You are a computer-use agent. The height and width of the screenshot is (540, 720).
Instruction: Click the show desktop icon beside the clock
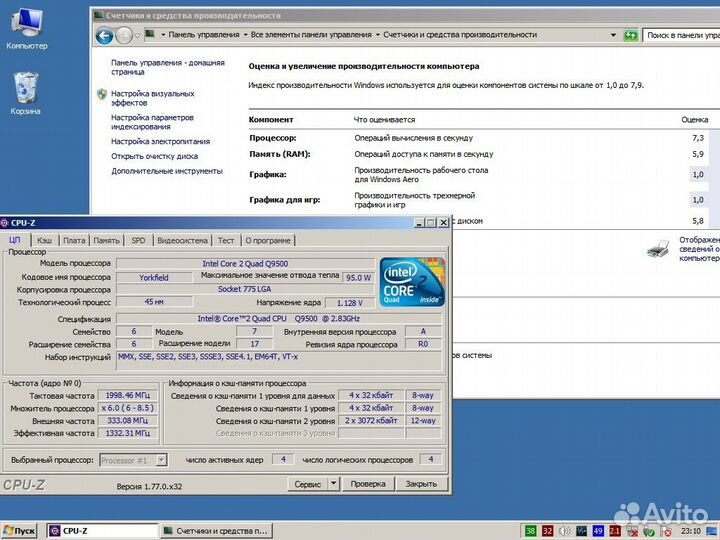(712, 531)
